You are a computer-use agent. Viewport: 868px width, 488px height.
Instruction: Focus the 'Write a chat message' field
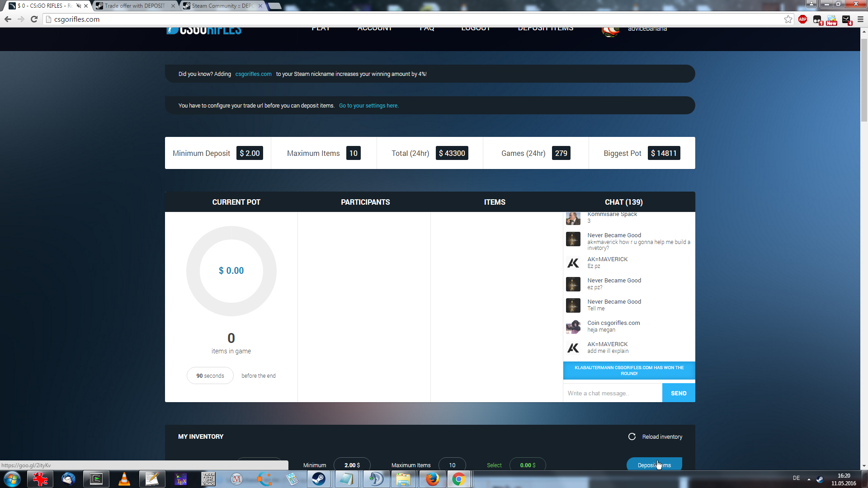(x=612, y=393)
